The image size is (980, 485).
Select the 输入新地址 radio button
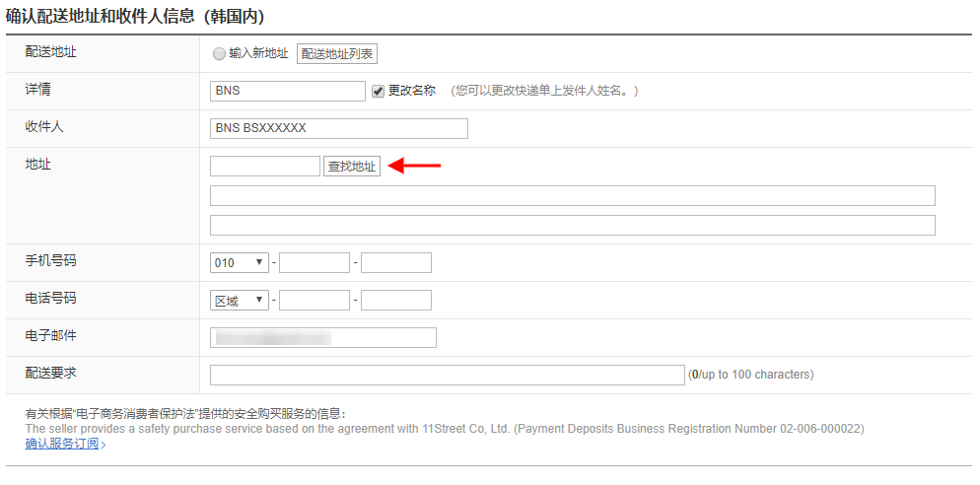pos(219,54)
